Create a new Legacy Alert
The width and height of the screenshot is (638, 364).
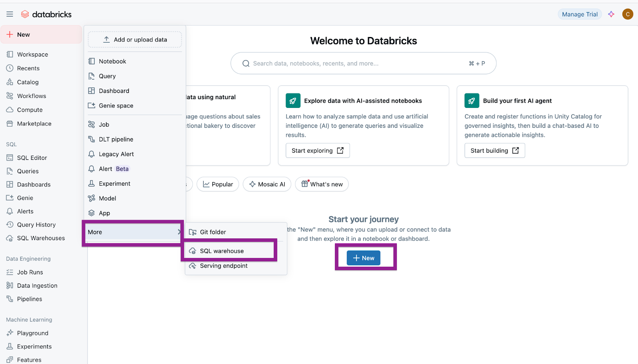coord(135,154)
